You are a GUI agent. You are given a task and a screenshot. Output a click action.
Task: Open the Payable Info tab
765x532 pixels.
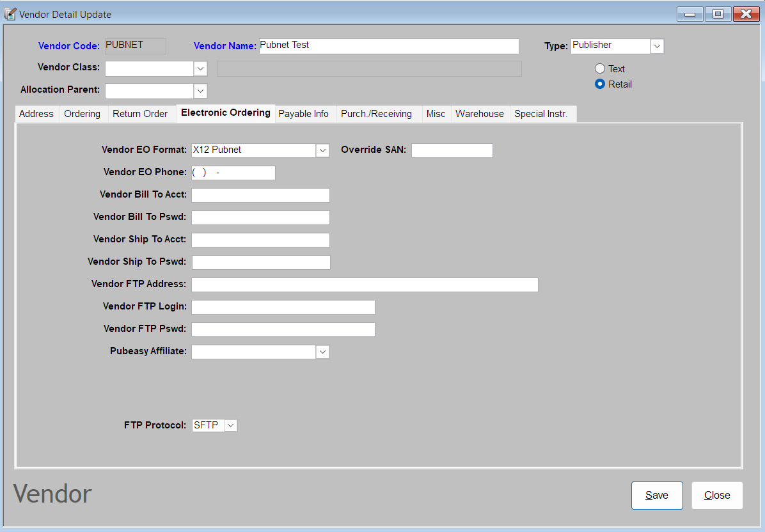pyautogui.click(x=303, y=114)
